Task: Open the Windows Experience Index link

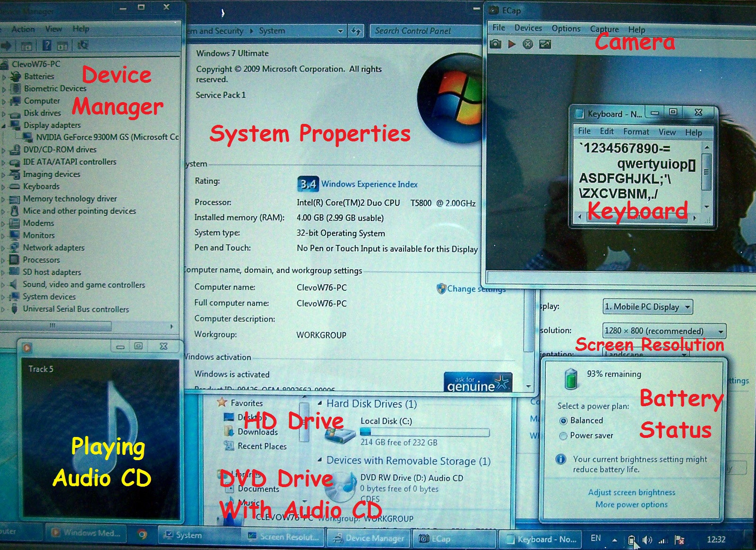Action: coord(369,184)
